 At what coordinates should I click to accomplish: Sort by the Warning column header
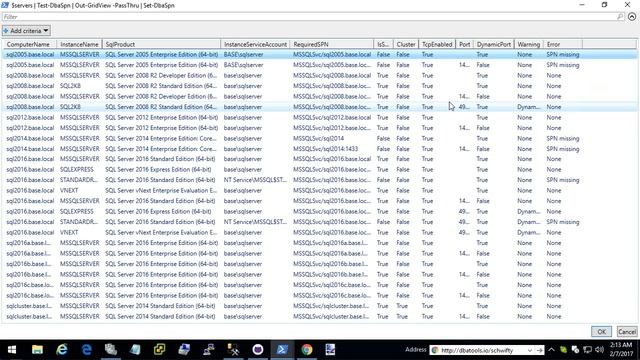point(529,44)
